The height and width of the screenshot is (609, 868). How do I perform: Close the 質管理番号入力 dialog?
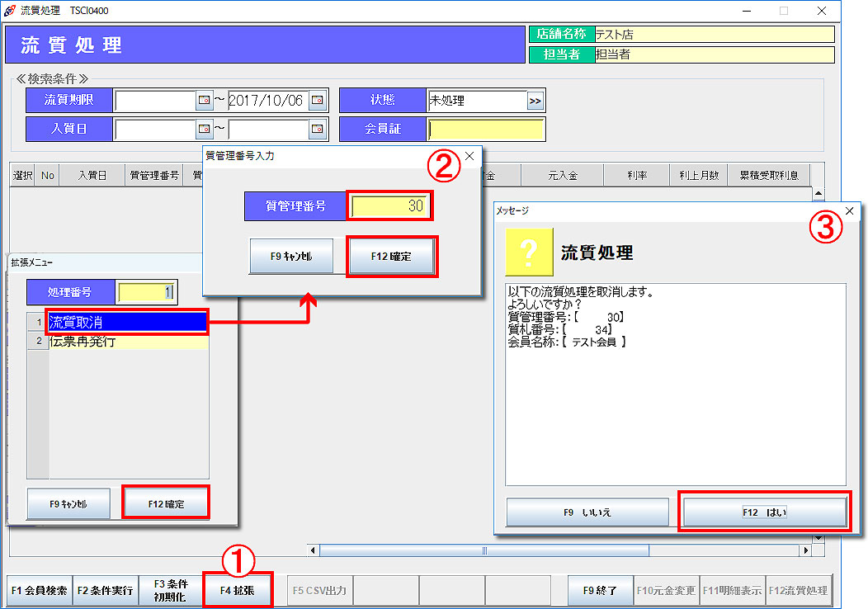tap(469, 156)
